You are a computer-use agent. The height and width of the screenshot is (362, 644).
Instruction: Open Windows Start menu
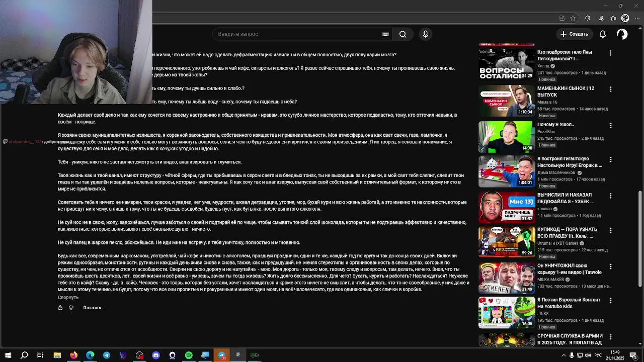8,355
